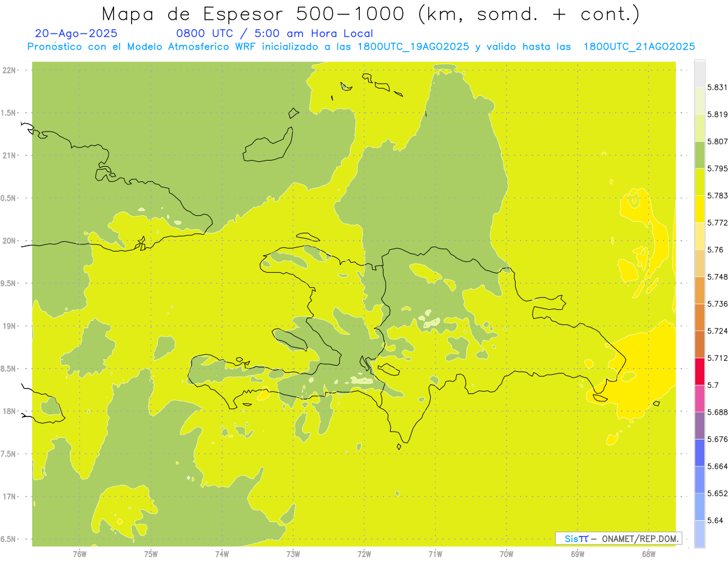
Task: Click the 20N latitude axis label
Action: (9, 241)
